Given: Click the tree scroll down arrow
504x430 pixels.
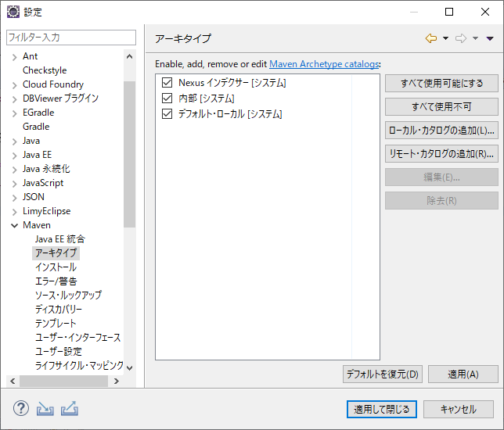Looking at the screenshot, I should (x=130, y=367).
